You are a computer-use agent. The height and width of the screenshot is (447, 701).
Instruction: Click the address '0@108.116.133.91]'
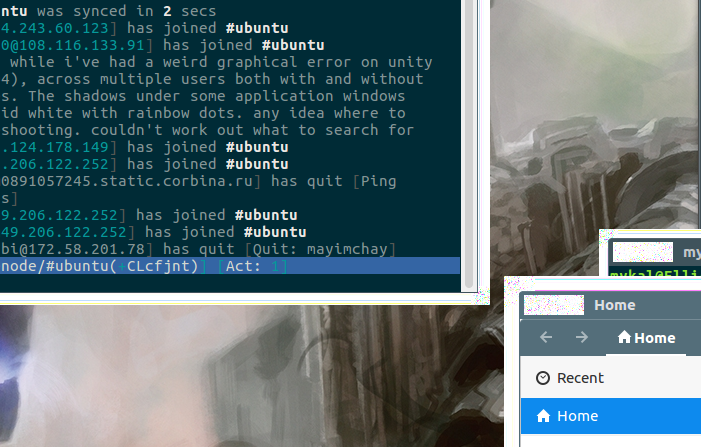click(x=76, y=45)
